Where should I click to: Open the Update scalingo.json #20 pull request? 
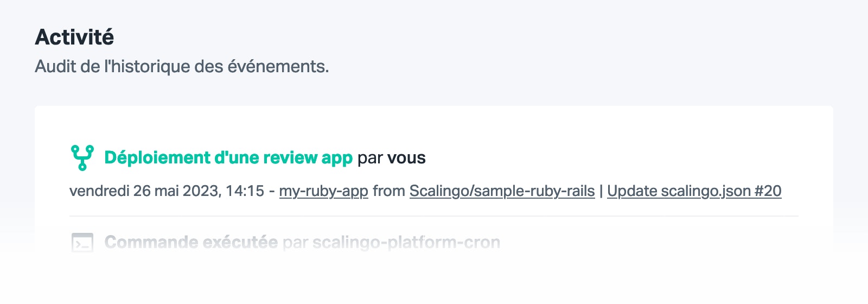tap(694, 191)
